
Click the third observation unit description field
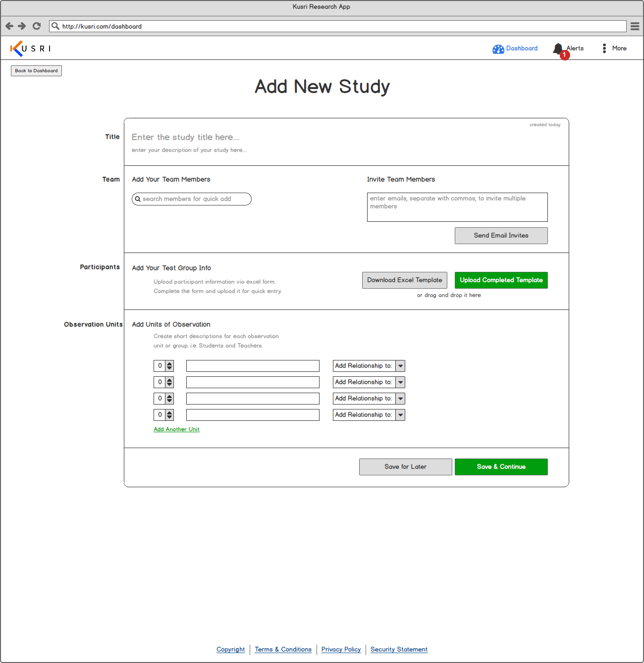[253, 399]
